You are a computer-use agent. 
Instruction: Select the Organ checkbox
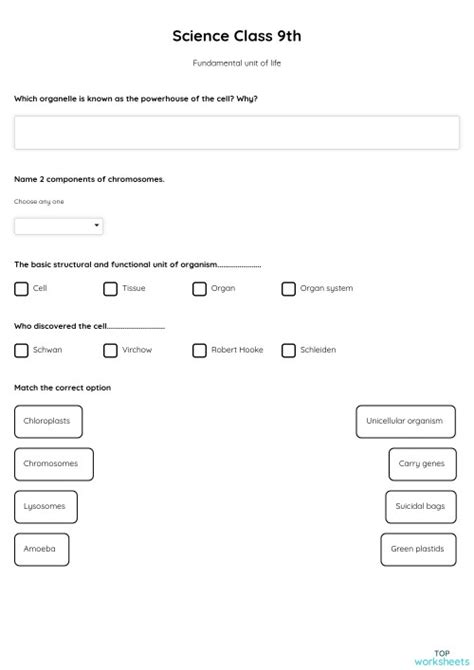[x=199, y=289]
